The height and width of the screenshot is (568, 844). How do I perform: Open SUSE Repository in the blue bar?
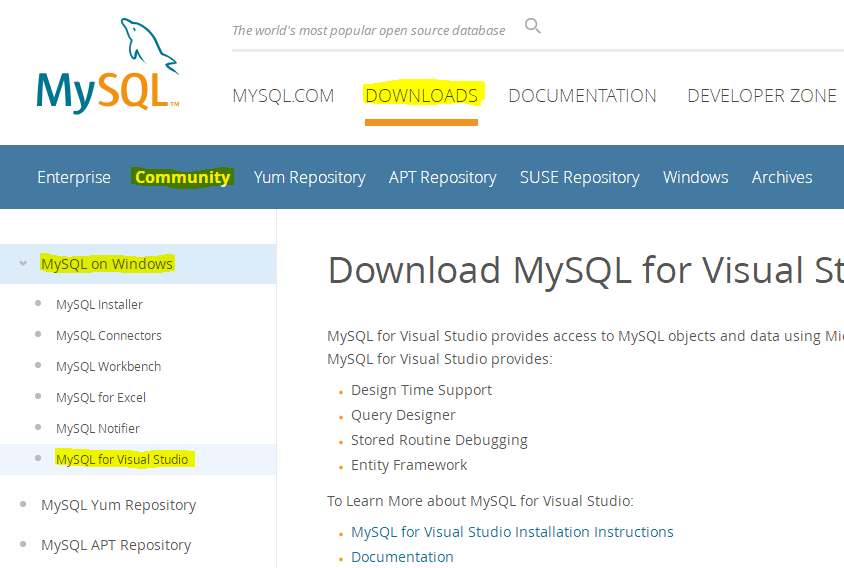coord(580,177)
